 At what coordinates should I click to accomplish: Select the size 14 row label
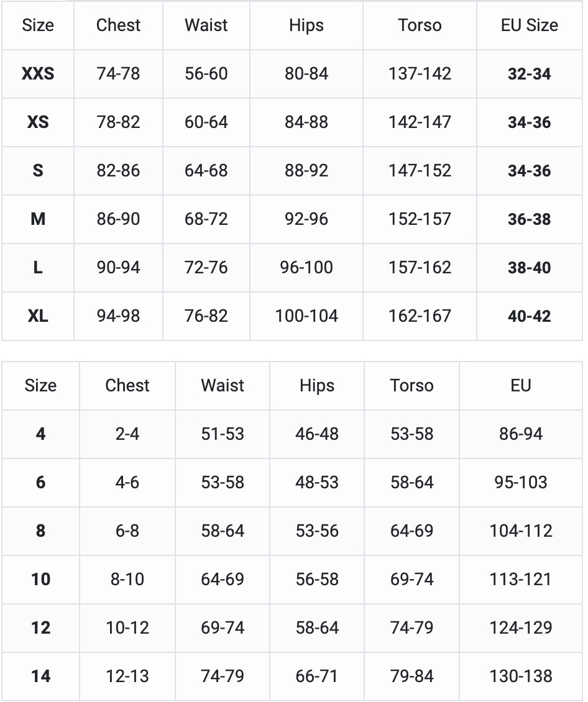tap(40, 676)
